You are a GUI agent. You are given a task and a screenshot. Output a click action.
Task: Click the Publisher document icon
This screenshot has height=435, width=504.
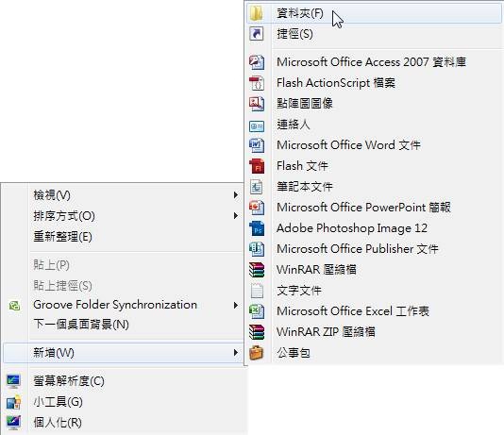(257, 249)
